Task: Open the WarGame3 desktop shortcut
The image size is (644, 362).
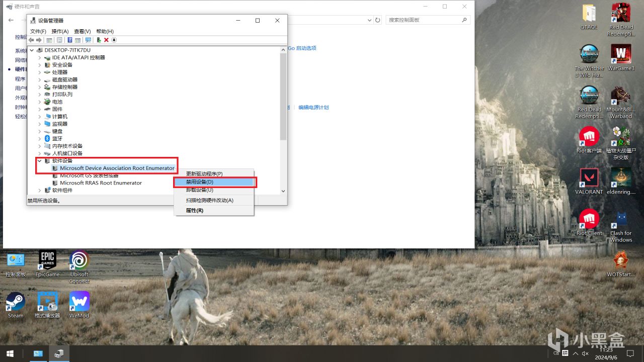Action: click(x=621, y=58)
